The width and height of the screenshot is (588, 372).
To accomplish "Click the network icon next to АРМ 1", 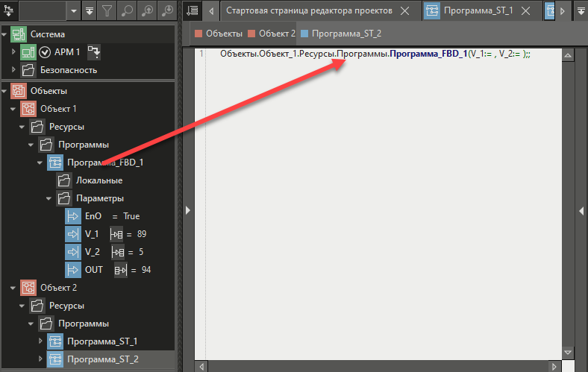I will tap(94, 52).
